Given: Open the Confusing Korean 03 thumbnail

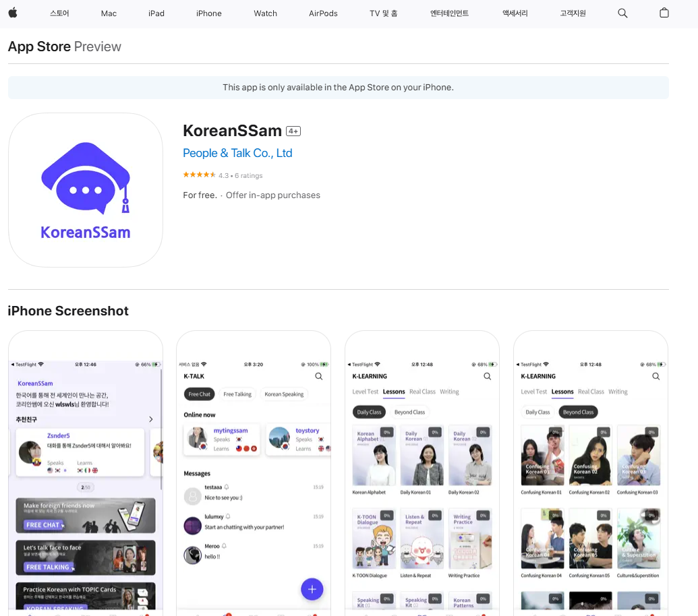Looking at the screenshot, I should point(639,456).
